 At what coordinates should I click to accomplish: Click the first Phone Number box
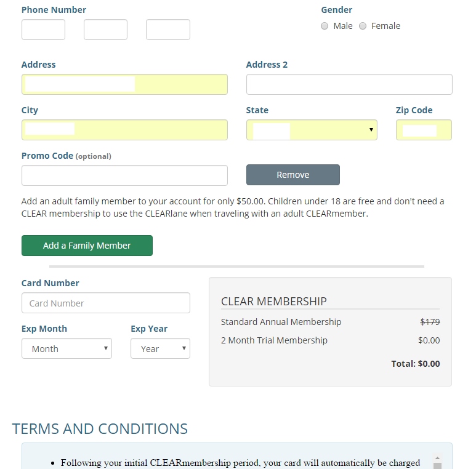tap(43, 30)
